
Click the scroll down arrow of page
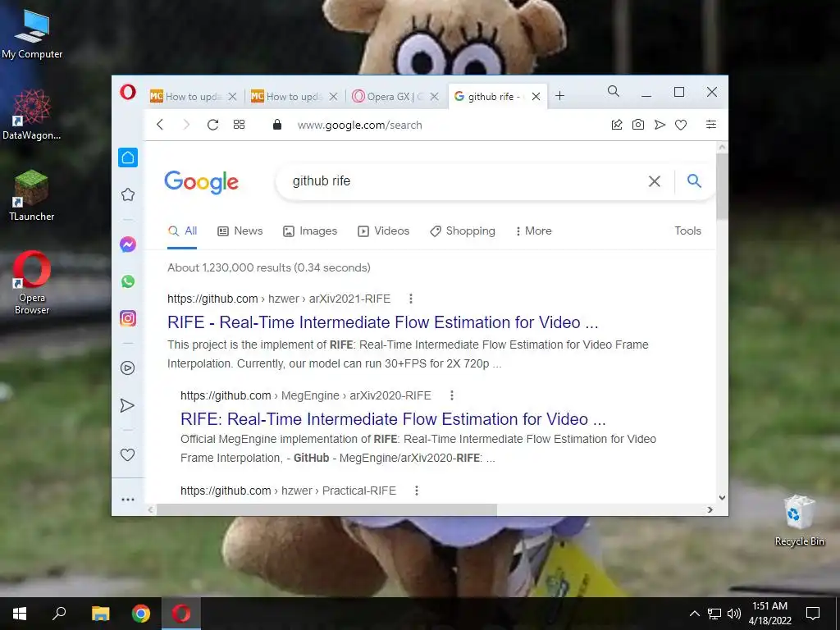pos(722,498)
